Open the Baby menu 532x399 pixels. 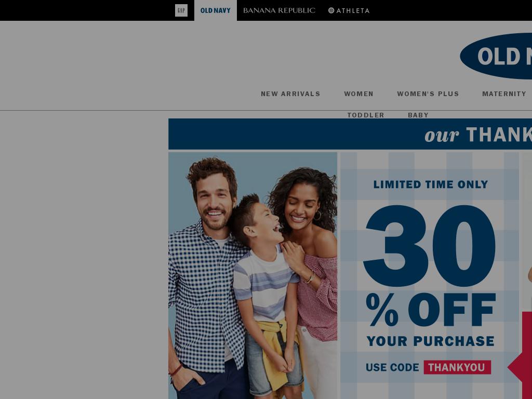coord(418,115)
